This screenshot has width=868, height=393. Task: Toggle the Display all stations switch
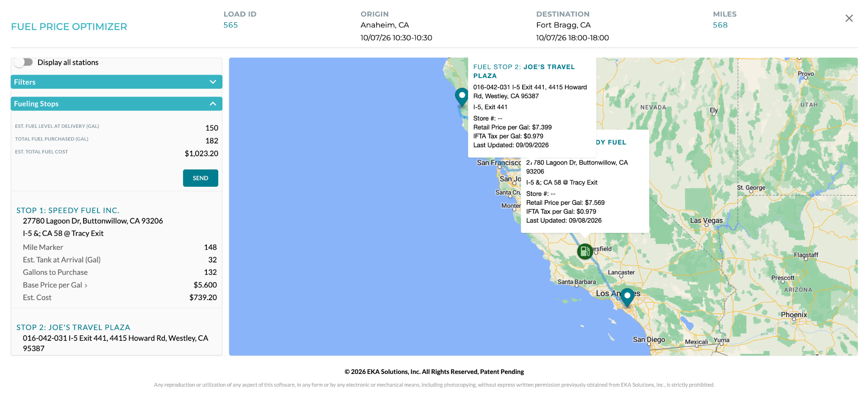tap(23, 62)
